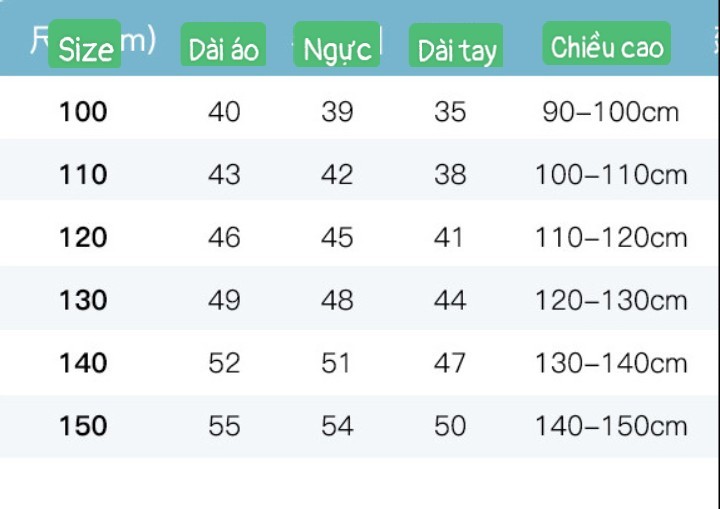Click the 120–130cm height cell
Image resolution: width=720 pixels, height=509 pixels.
tap(611, 300)
